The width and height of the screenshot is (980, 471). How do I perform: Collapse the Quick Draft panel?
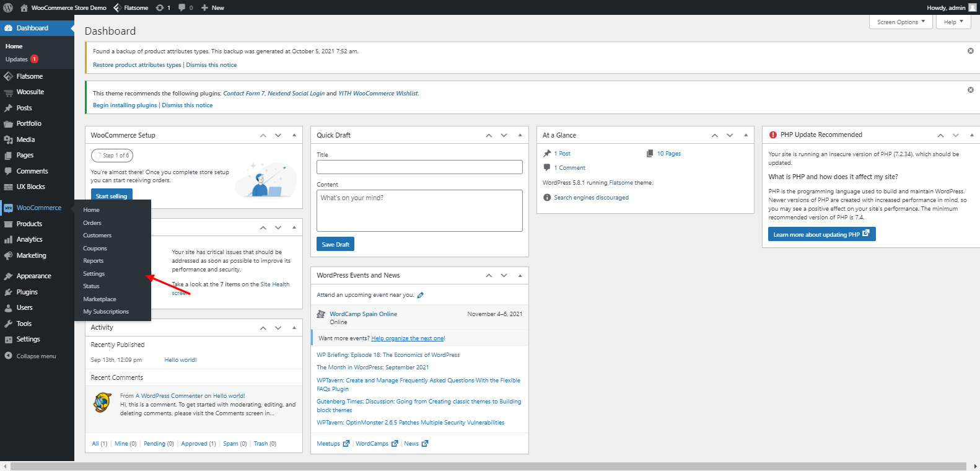click(x=520, y=135)
